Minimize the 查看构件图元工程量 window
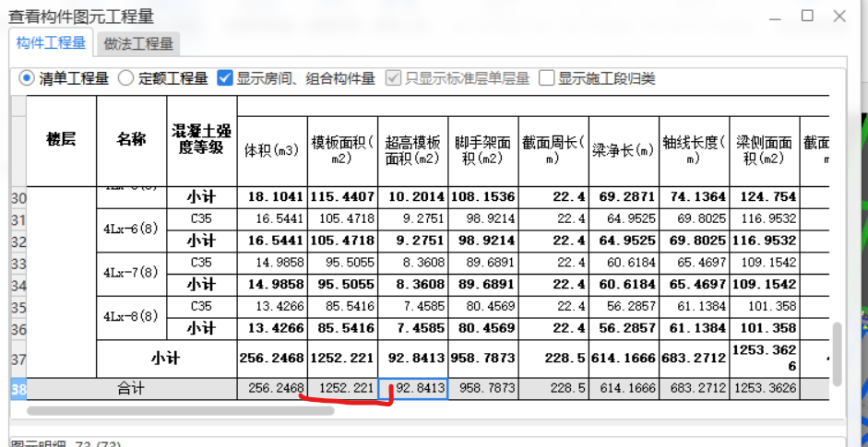This screenshot has height=447, width=868. click(x=776, y=17)
